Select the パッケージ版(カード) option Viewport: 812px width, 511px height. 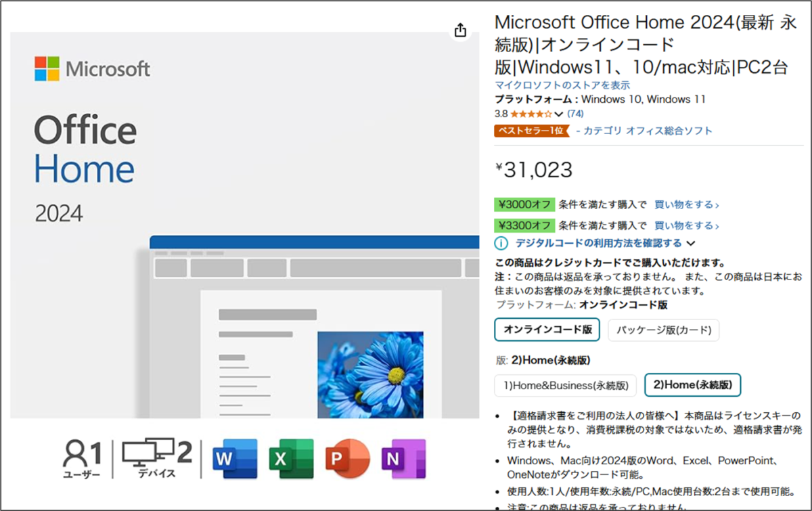664,330
